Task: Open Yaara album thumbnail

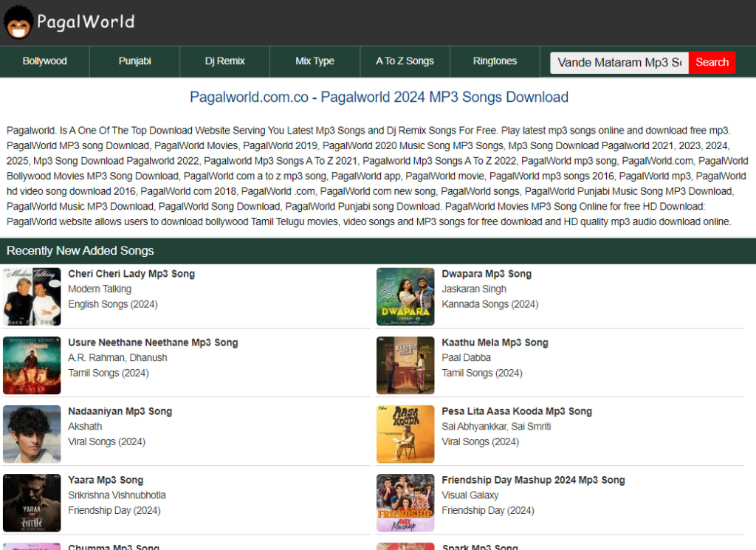Action: pyautogui.click(x=32, y=503)
